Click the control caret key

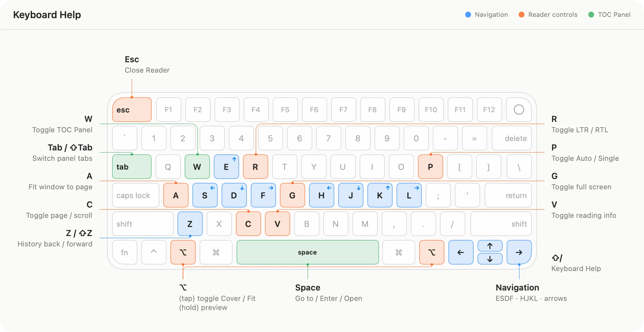[x=154, y=252]
